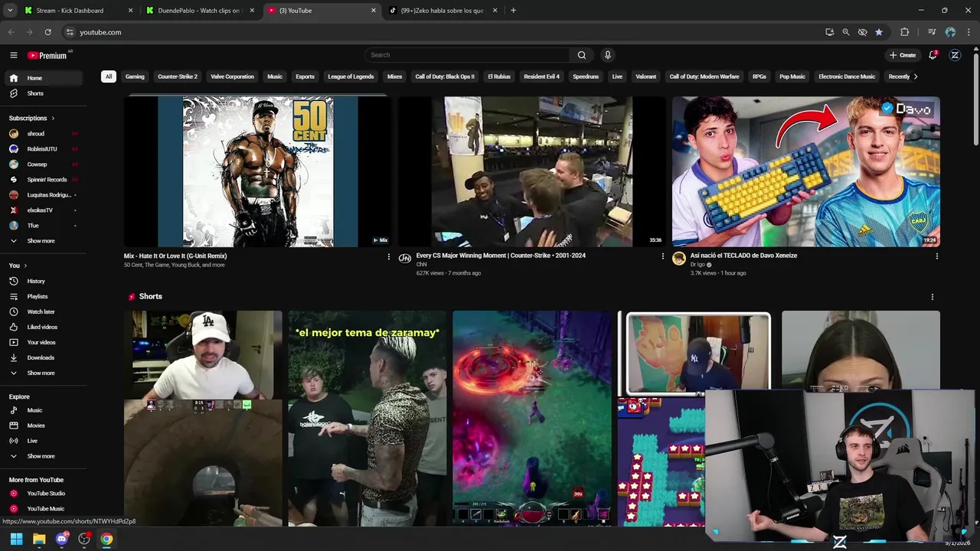Switch to the DuendePablo Kick tab
The height and width of the screenshot is (551, 980).
[x=199, y=11]
